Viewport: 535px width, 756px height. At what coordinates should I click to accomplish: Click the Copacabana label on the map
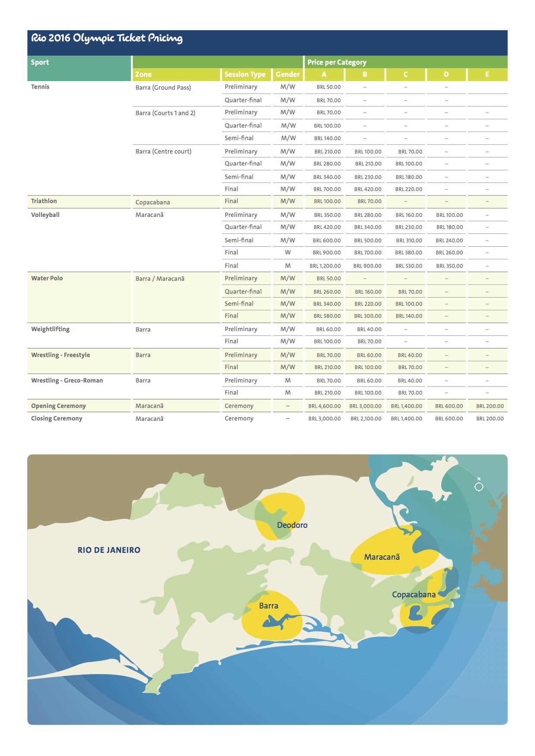click(x=414, y=594)
